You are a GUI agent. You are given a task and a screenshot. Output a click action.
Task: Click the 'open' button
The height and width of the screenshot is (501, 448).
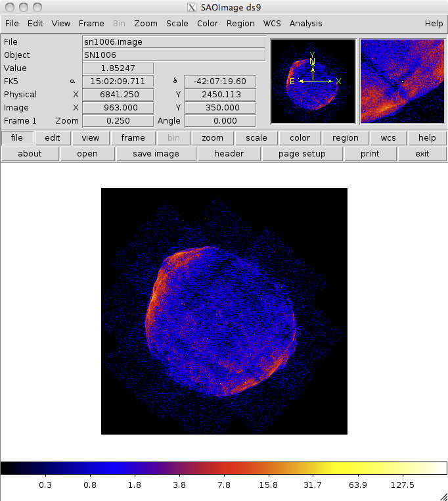pos(87,154)
